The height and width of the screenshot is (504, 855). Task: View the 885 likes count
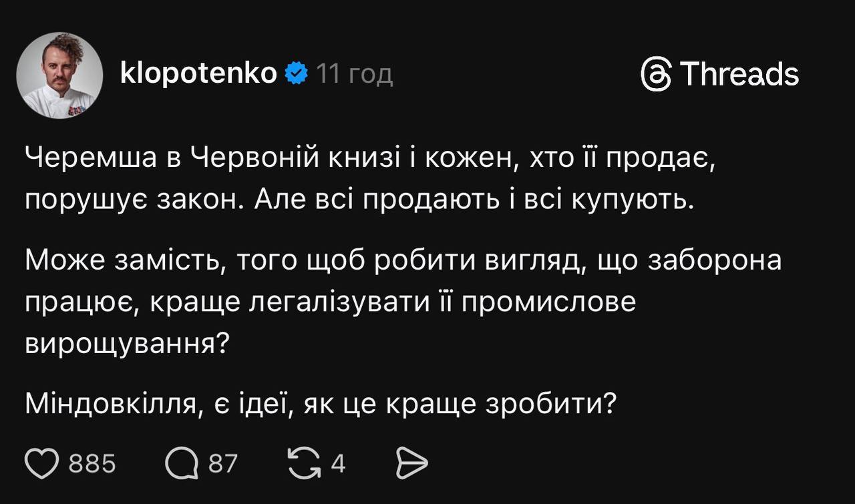point(93,463)
